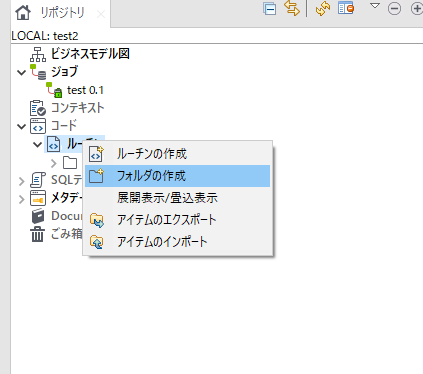Click the folder icon under ルーチン
Screen dimensions: 423x374
pyautogui.click(x=70, y=163)
